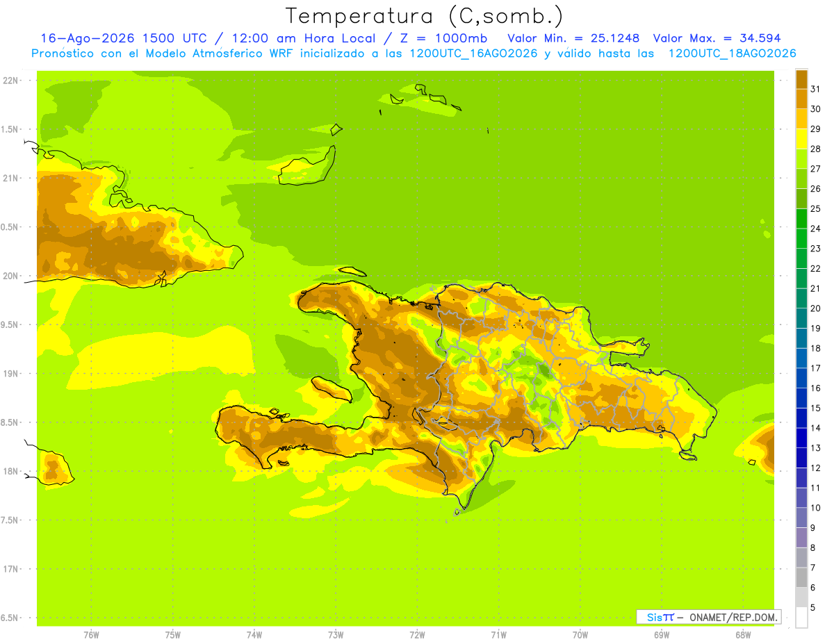Click the "Valor Min. = 25.1248" text
Screen dimensions: 834x644
click(573, 38)
